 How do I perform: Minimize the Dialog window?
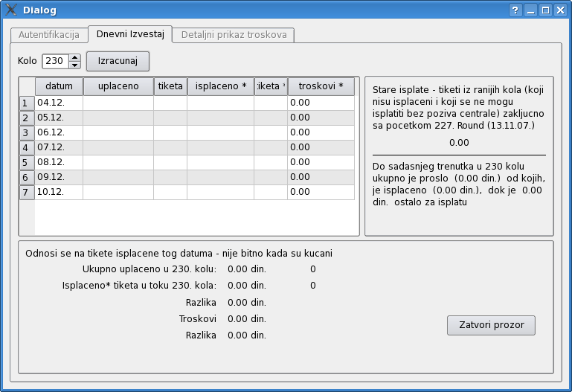[x=530, y=10]
